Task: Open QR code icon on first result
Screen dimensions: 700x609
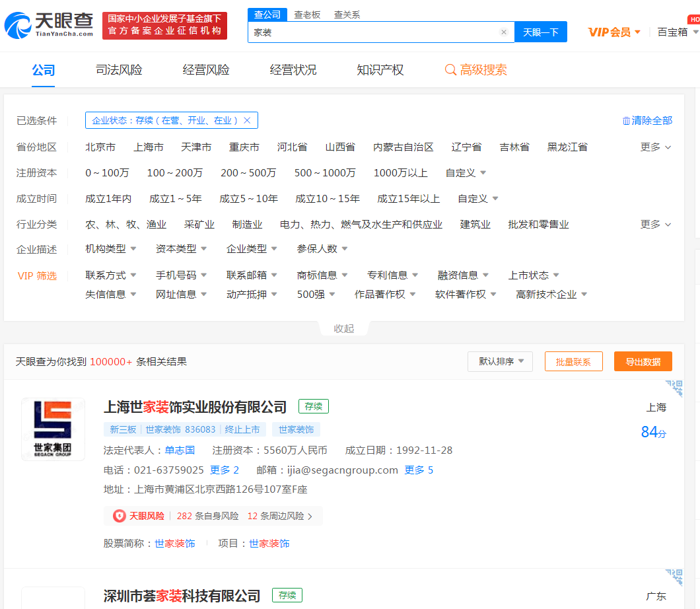Action: 674,388
